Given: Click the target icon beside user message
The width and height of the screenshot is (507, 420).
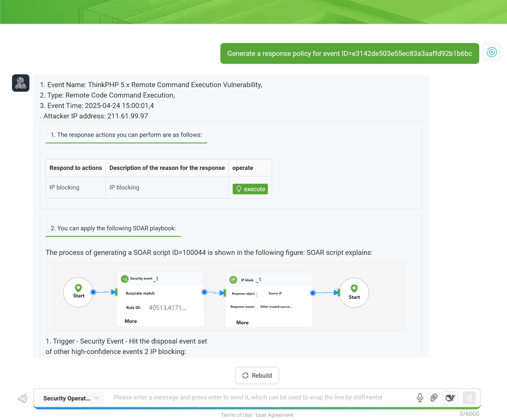Looking at the screenshot, I should pyautogui.click(x=491, y=52).
